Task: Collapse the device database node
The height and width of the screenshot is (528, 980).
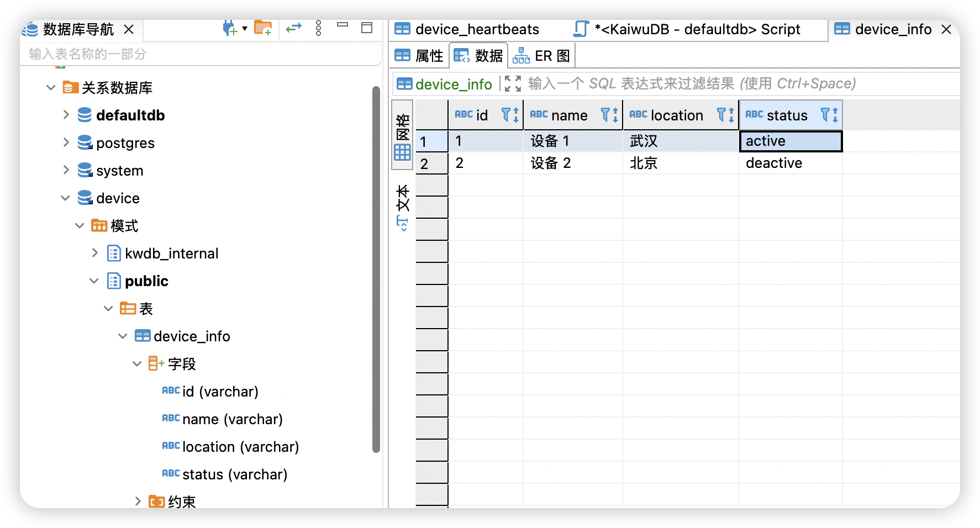Action: (65, 198)
